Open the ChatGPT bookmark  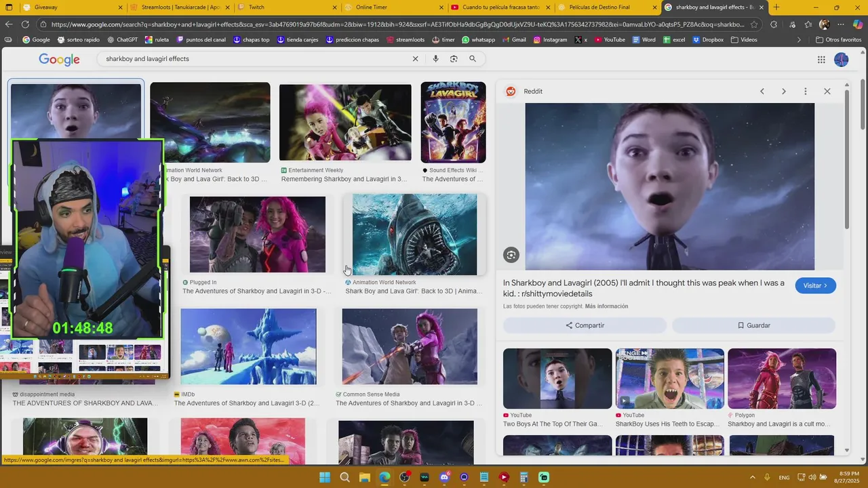pos(121,40)
